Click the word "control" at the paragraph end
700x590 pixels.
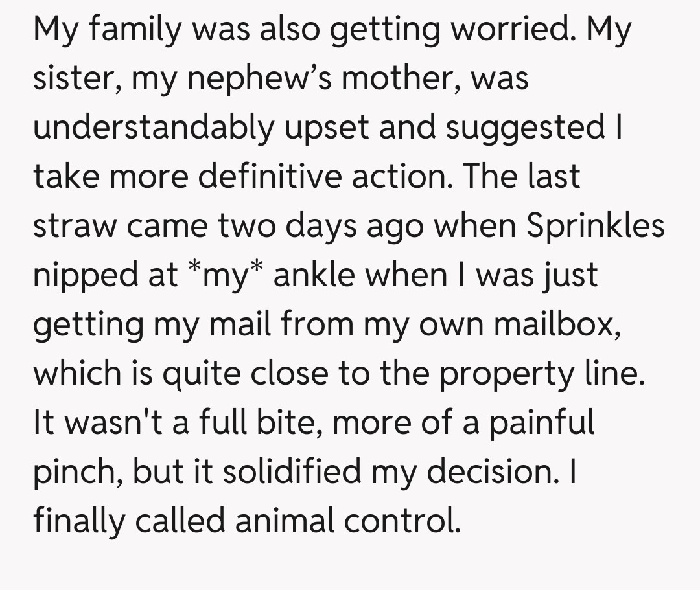pos(407,521)
